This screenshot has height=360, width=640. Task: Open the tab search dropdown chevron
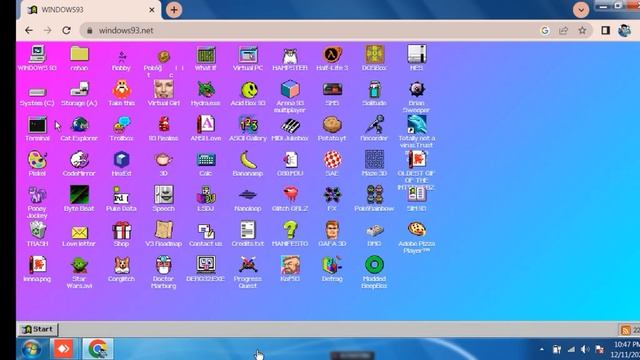click(x=581, y=10)
